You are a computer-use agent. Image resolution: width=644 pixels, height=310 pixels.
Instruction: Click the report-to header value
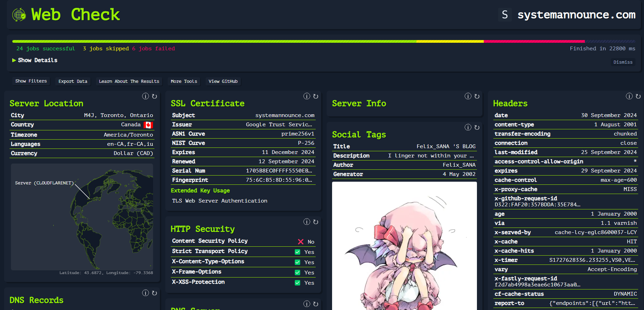pyautogui.click(x=592, y=303)
